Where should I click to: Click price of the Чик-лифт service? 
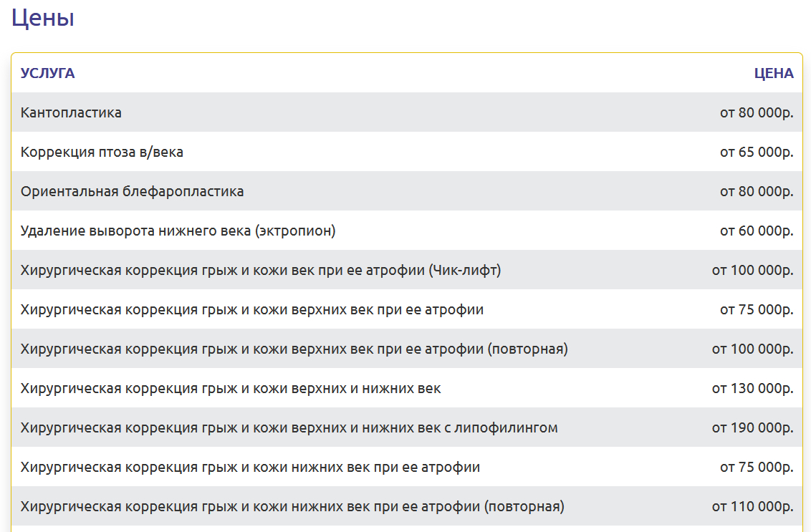pos(752,270)
